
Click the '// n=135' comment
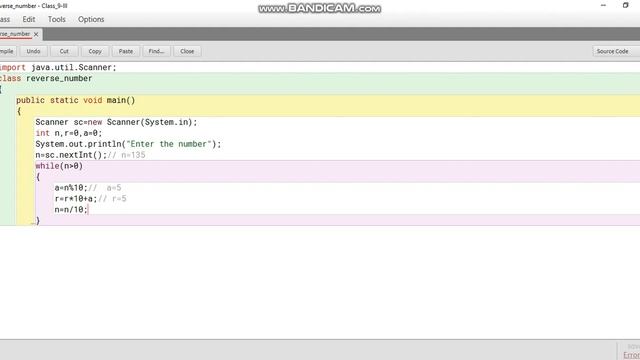127,155
